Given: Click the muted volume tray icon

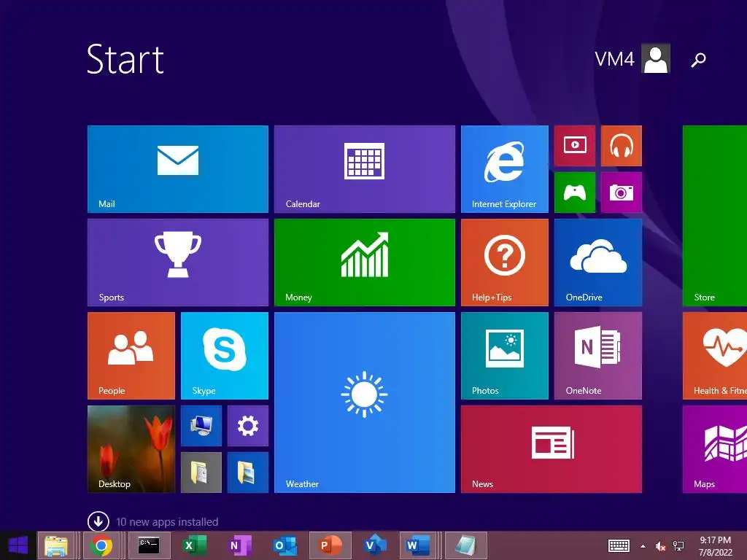Looking at the screenshot, I should pyautogui.click(x=660, y=546).
